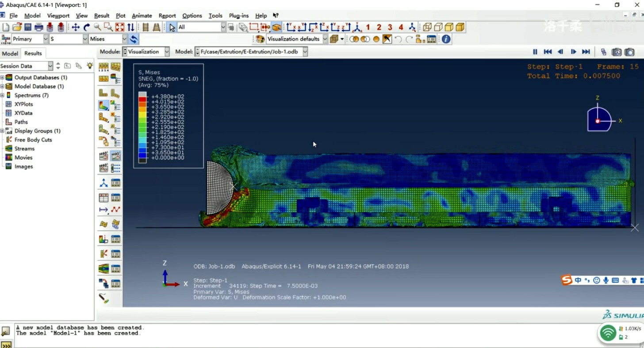Select the Pan View tool
The image size is (644, 348).
76,27
